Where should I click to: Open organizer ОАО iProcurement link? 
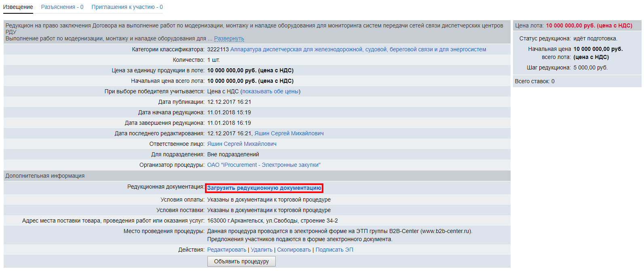click(x=264, y=165)
